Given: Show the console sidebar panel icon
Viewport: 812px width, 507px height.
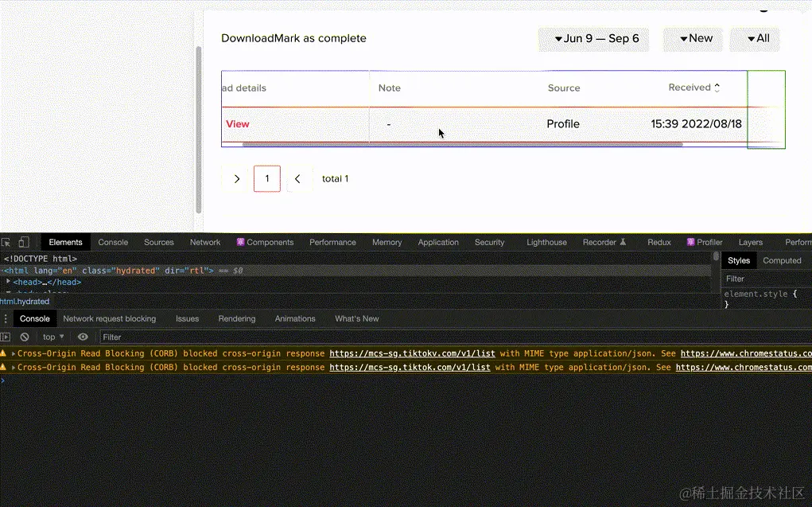Looking at the screenshot, I should click(x=6, y=337).
